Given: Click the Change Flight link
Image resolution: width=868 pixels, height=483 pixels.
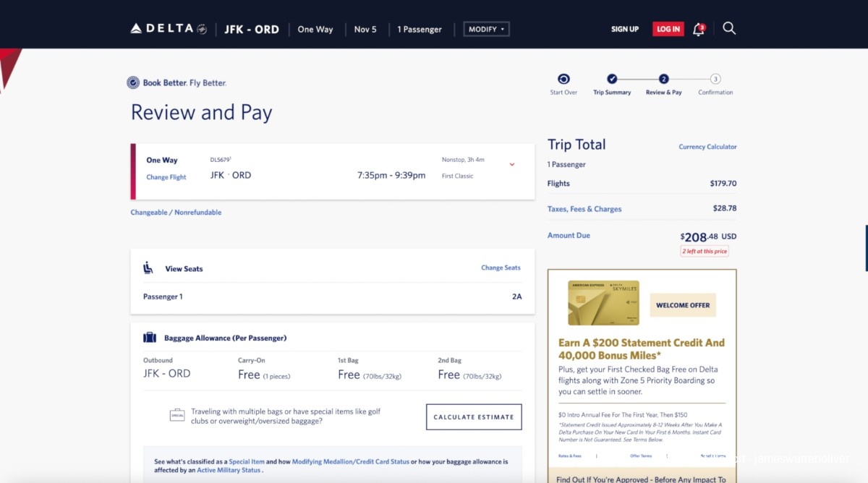Looking at the screenshot, I should tap(166, 177).
